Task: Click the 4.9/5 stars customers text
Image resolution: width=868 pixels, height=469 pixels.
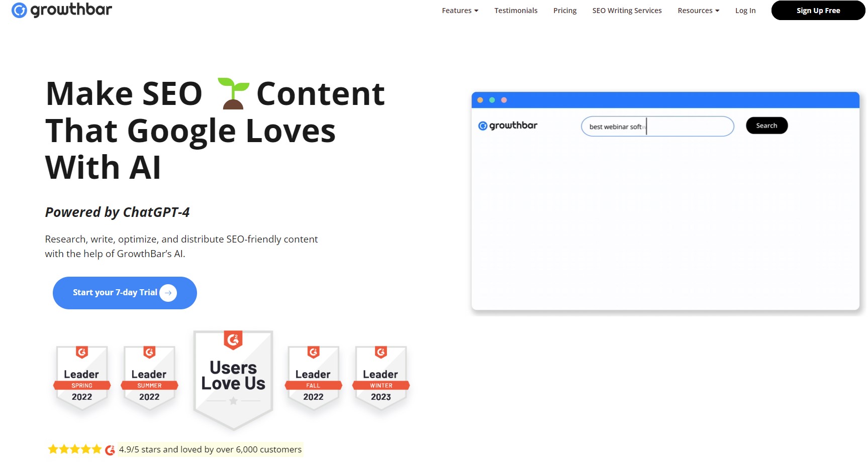Action: click(x=210, y=449)
